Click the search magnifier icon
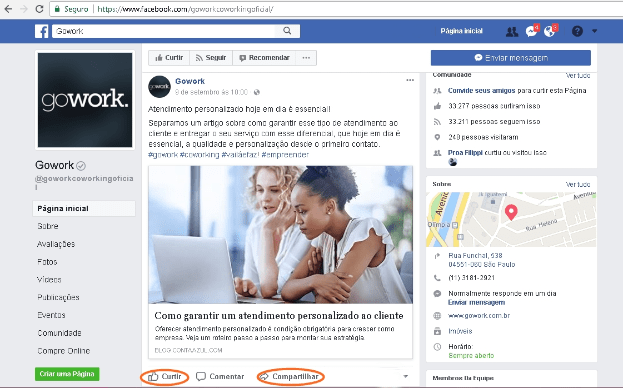623x388 pixels. coord(287,31)
